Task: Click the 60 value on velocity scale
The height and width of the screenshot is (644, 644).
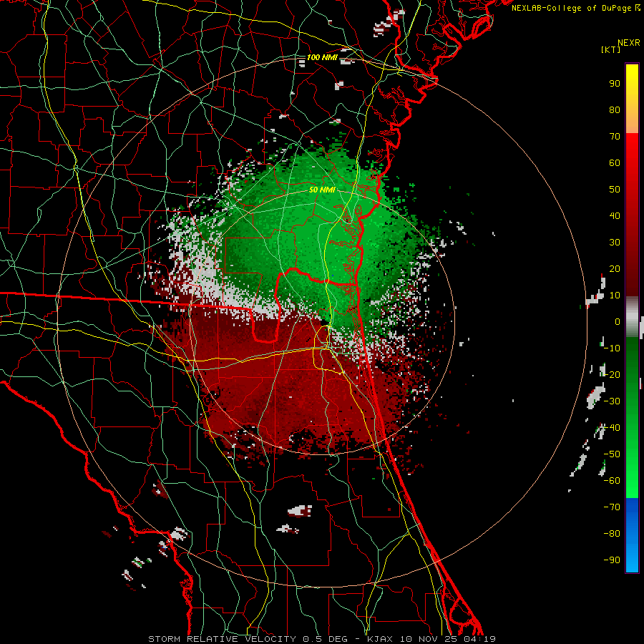Action: 615,163
